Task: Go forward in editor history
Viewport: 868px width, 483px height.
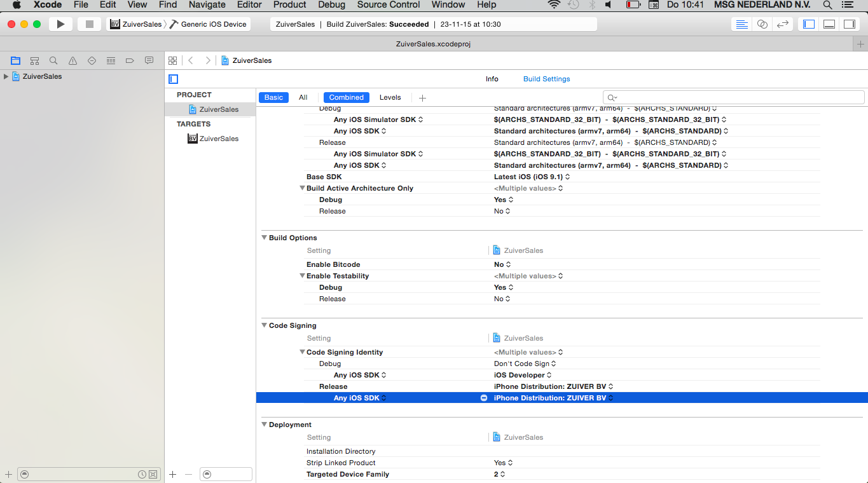Action: tap(208, 60)
